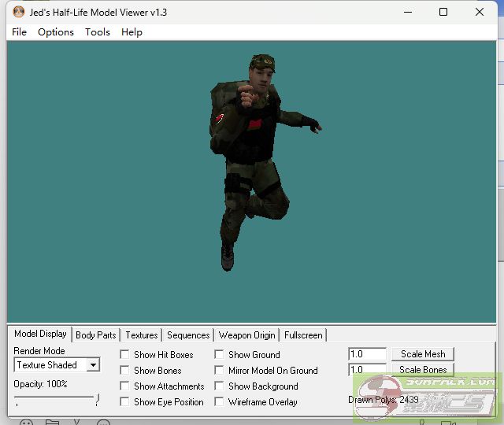Image resolution: width=504 pixels, height=425 pixels.
Task: Open the Render Mode dropdown
Action: coord(93,365)
